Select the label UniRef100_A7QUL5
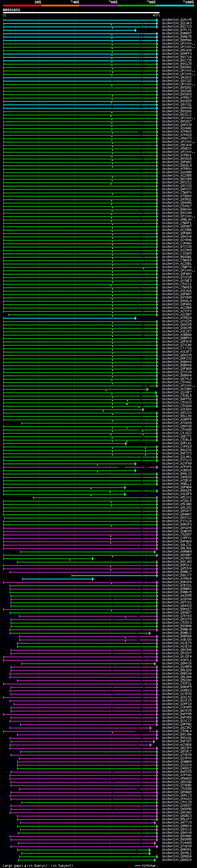The width and height of the screenshot is (197, 868). click(x=177, y=501)
